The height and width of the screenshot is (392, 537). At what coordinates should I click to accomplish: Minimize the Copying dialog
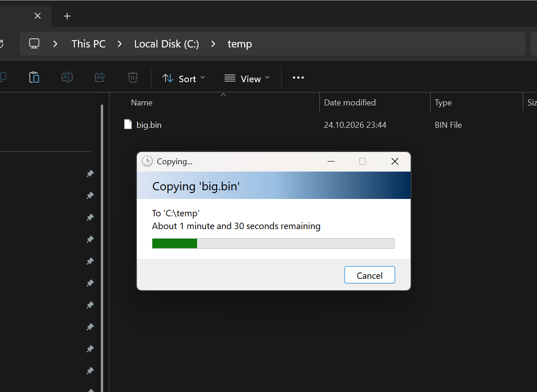331,162
